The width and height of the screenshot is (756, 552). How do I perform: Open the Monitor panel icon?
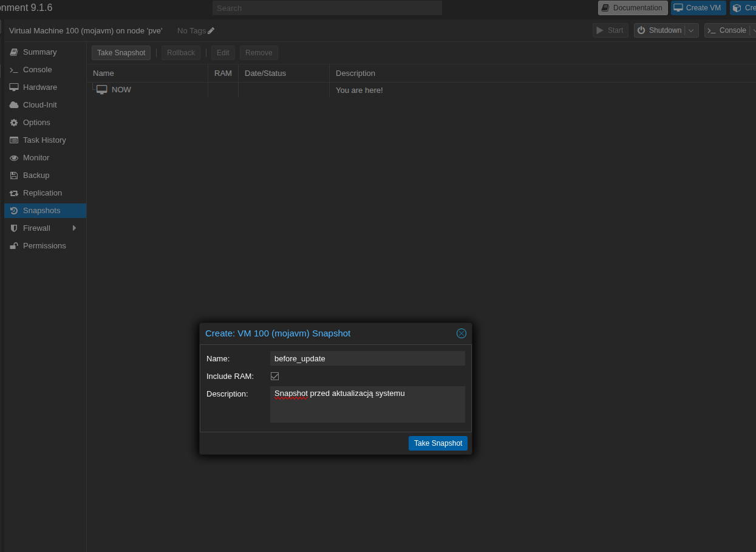[13, 157]
